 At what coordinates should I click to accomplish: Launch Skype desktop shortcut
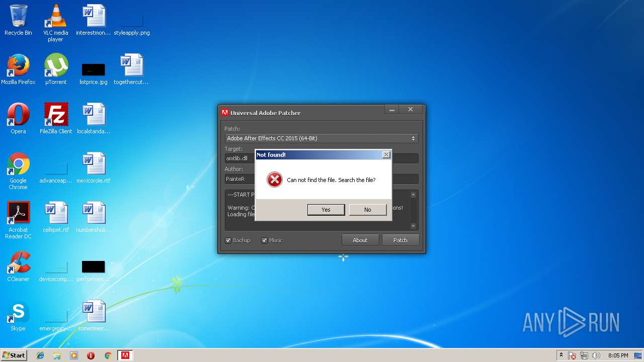pos(18,316)
